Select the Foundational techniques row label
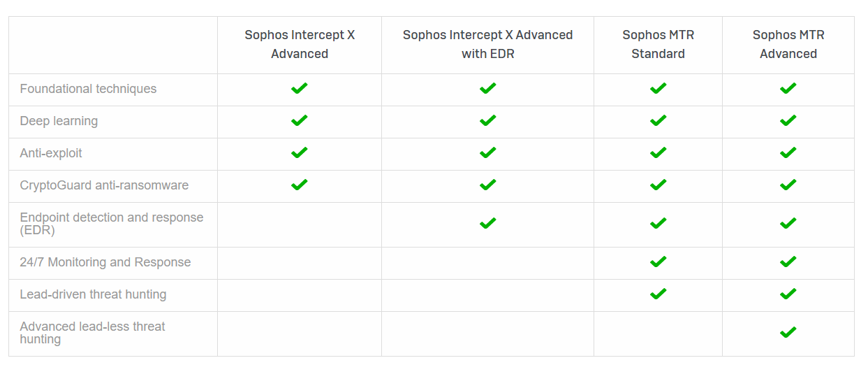This screenshot has height=372, width=868. pyautogui.click(x=88, y=89)
